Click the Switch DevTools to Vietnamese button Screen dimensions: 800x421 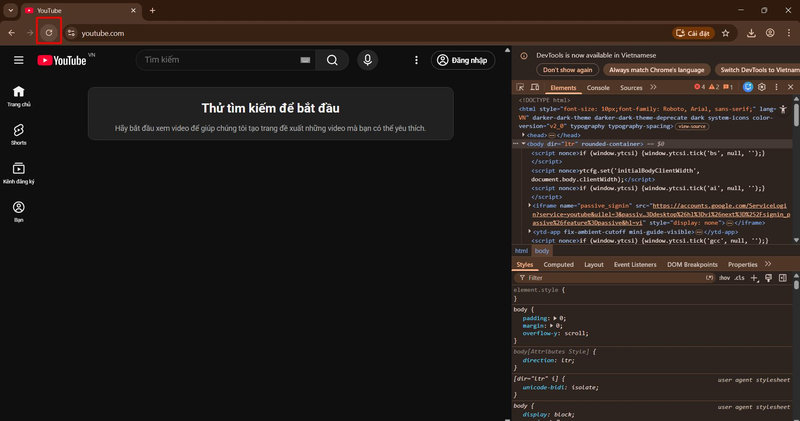pos(759,70)
